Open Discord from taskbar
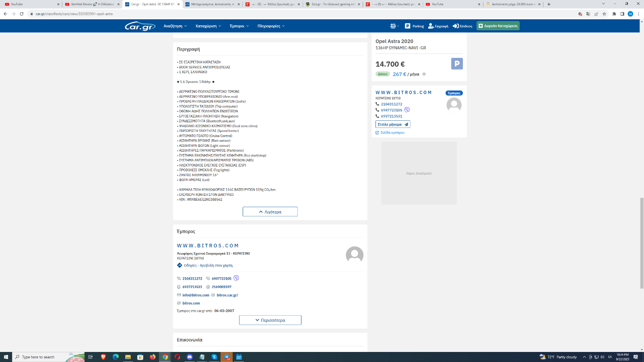Screen dimensions: 644x362 pyautogui.click(x=190, y=357)
